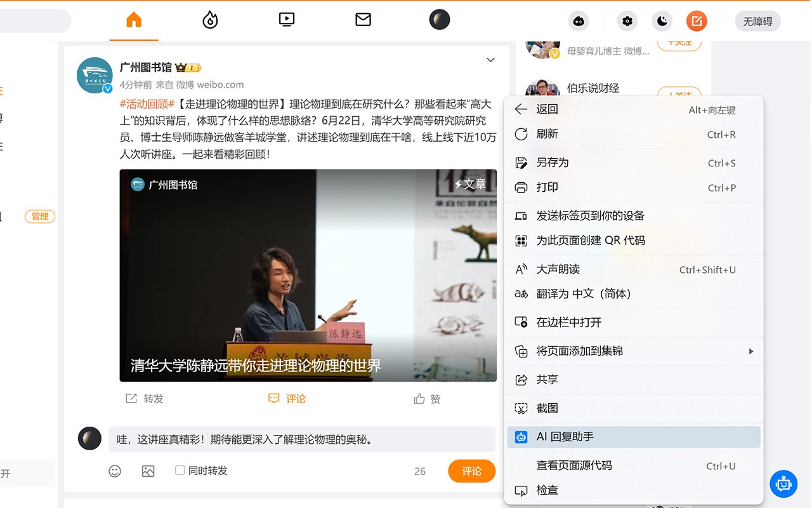Open the 广州图书馆 account name link
Image resolution: width=812 pixels, height=508 pixels.
pyautogui.click(x=146, y=67)
